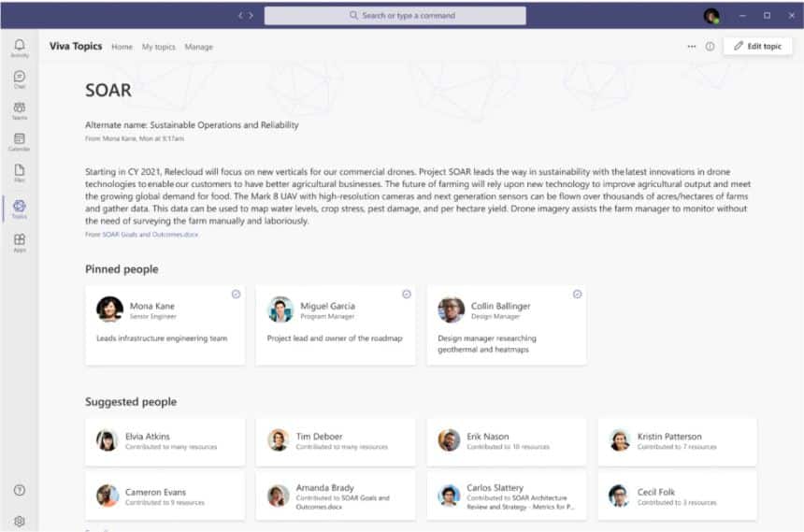This screenshot has width=804, height=532.
Task: Click pin check icon on Collin Ballinger card
Action: (x=578, y=294)
